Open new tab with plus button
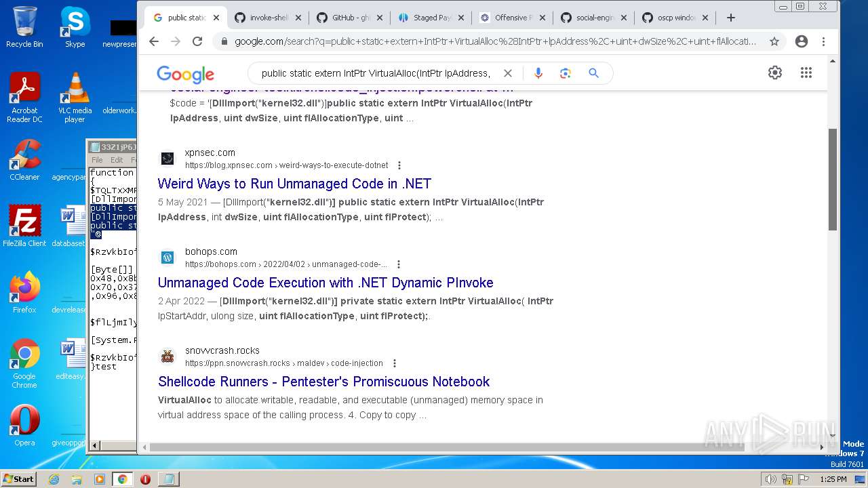 [730, 18]
